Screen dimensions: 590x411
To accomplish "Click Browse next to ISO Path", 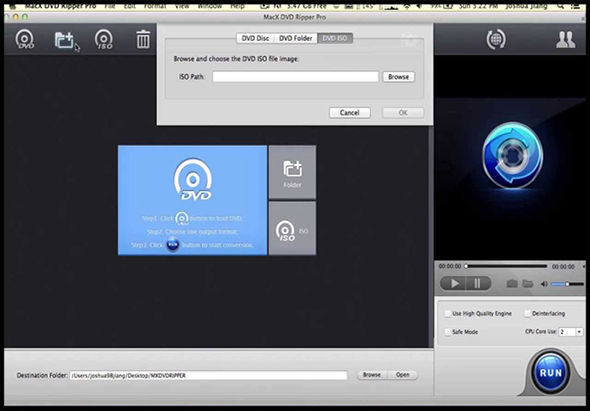I will (398, 77).
